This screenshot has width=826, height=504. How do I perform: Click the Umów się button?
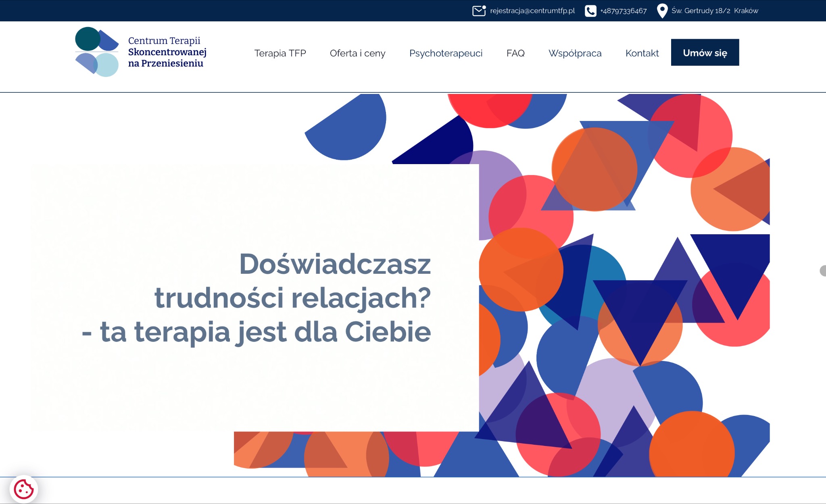(705, 52)
